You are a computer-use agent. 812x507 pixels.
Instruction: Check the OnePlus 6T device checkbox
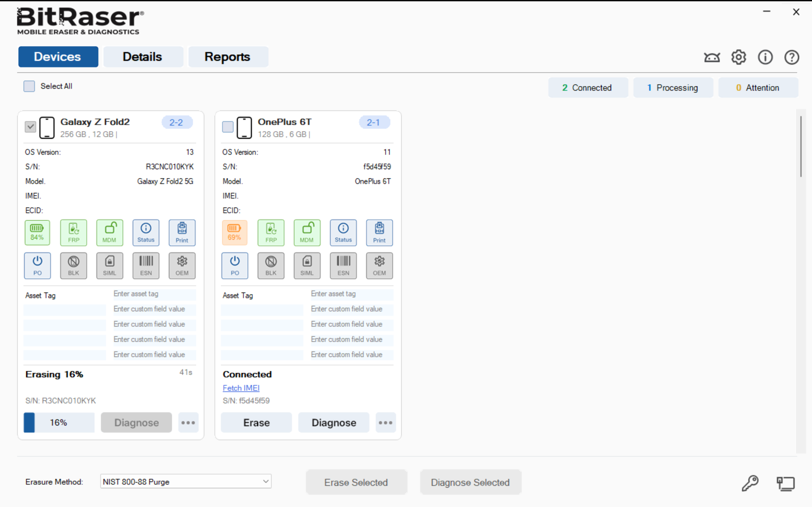pos(228,127)
